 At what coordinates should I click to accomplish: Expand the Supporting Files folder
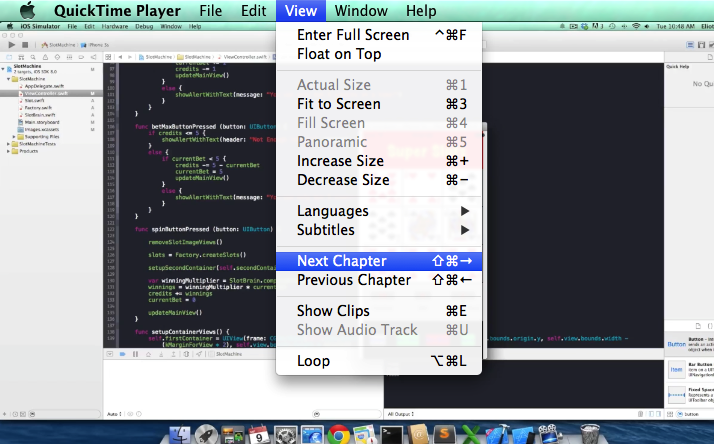(14, 137)
